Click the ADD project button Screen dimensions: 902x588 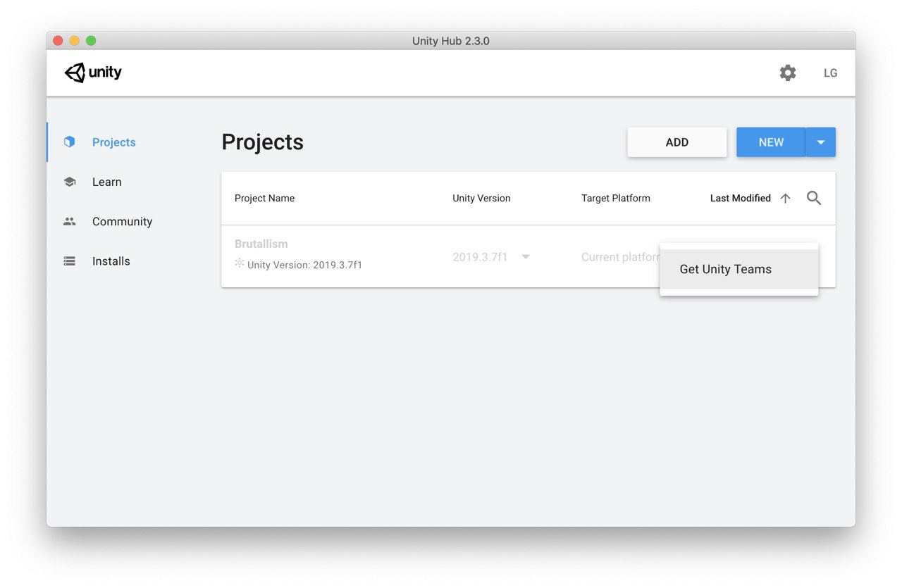coord(676,142)
